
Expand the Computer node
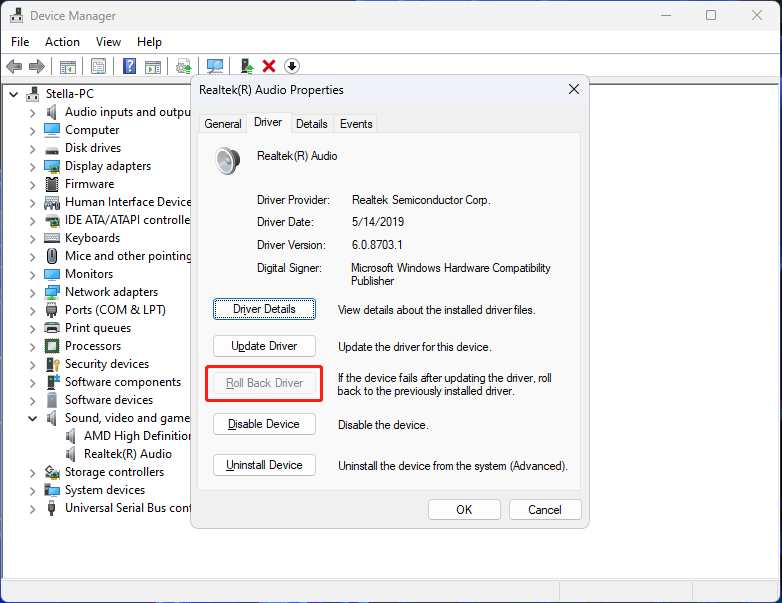(x=32, y=131)
